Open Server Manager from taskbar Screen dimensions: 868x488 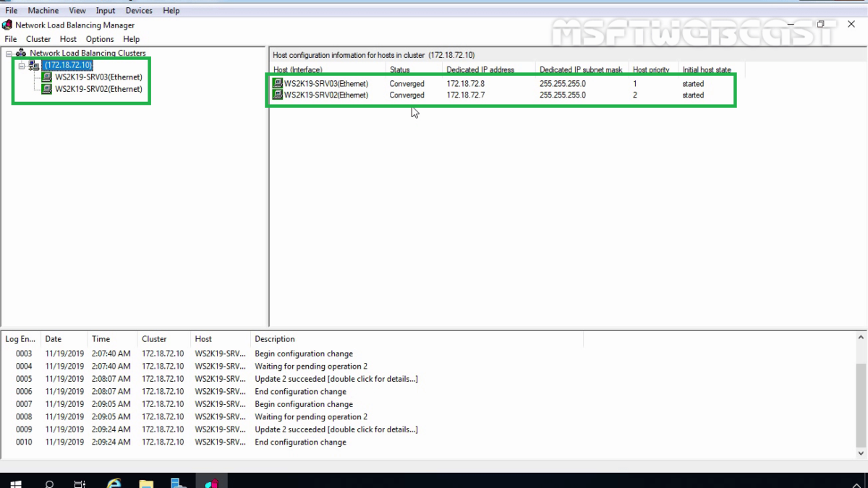click(179, 483)
